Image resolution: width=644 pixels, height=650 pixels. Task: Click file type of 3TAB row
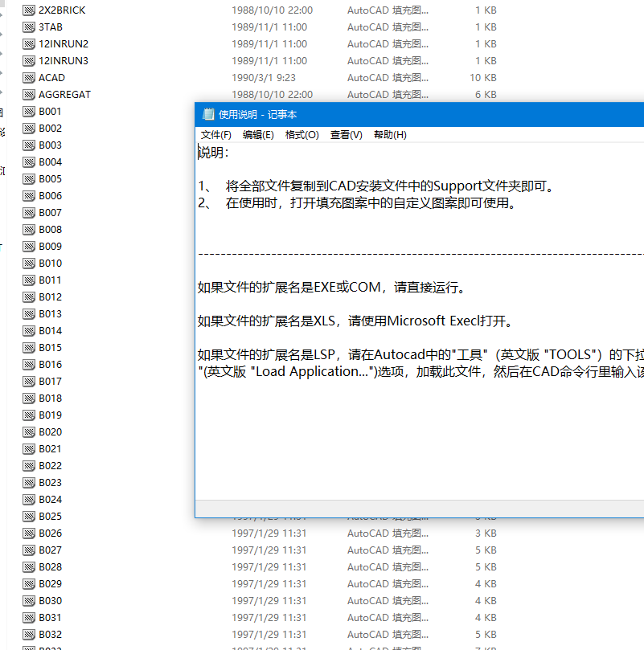pos(388,27)
